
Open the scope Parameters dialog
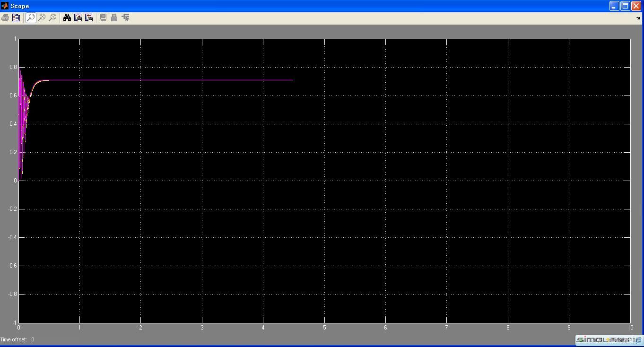tap(16, 17)
